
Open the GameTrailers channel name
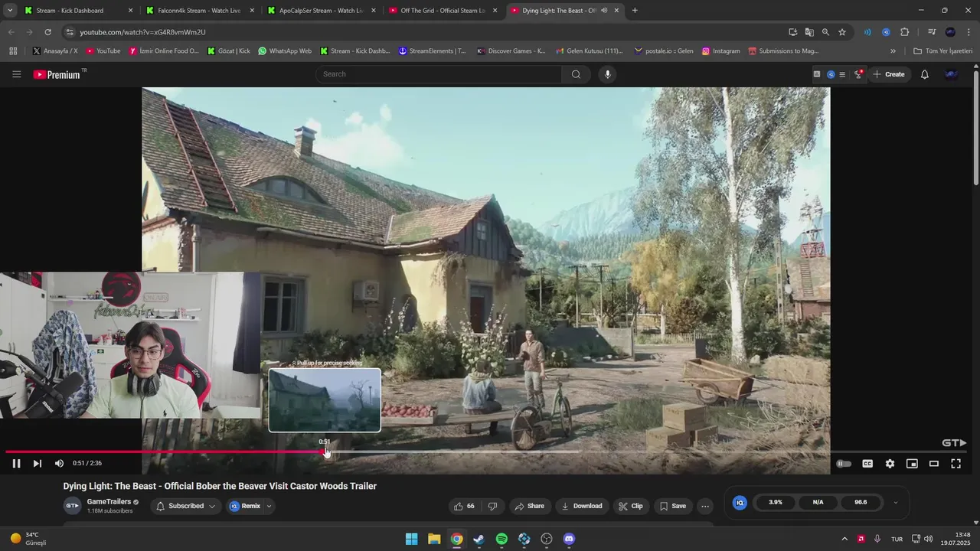click(x=109, y=502)
